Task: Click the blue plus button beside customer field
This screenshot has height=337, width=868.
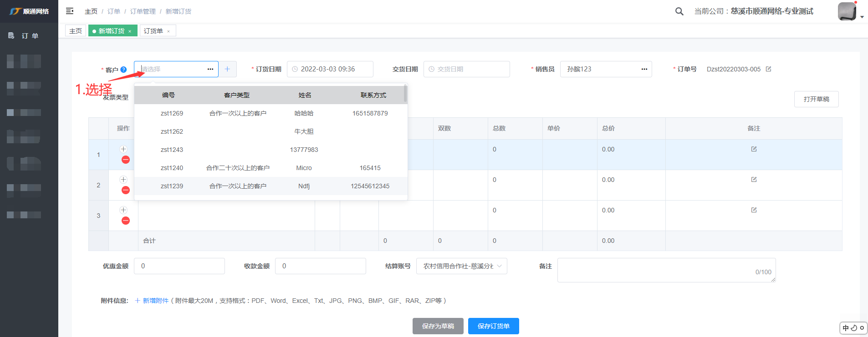Action: point(227,69)
